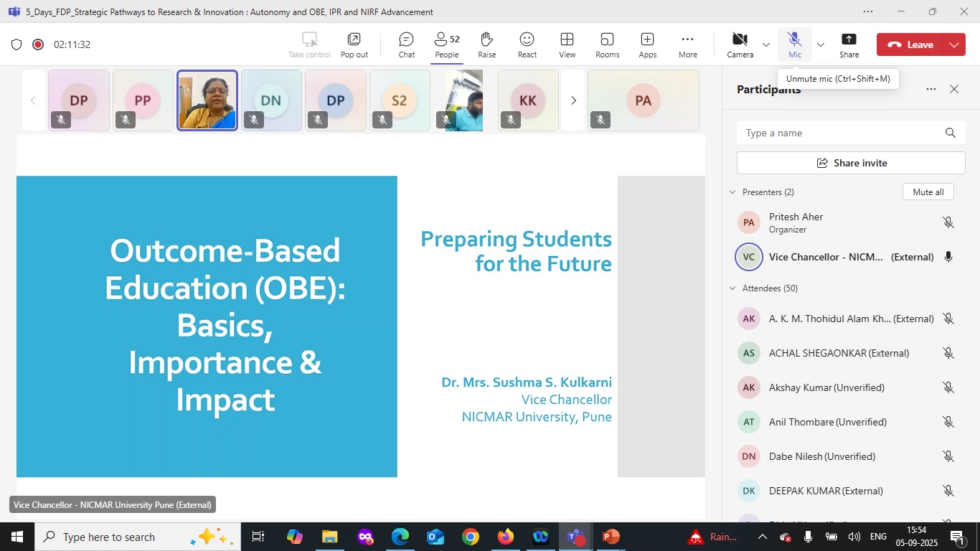Open the More options menu
Viewport: 980px width, 551px height.
687,44
